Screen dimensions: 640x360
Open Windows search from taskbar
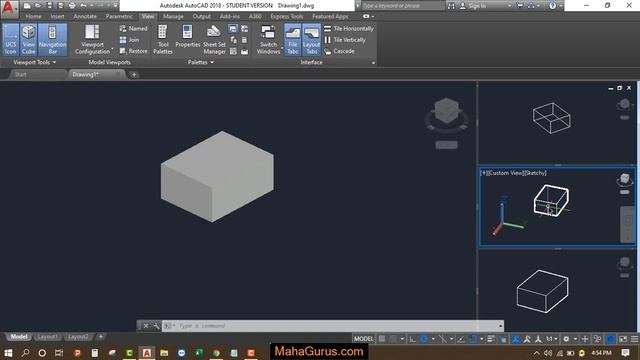[x=25, y=353]
